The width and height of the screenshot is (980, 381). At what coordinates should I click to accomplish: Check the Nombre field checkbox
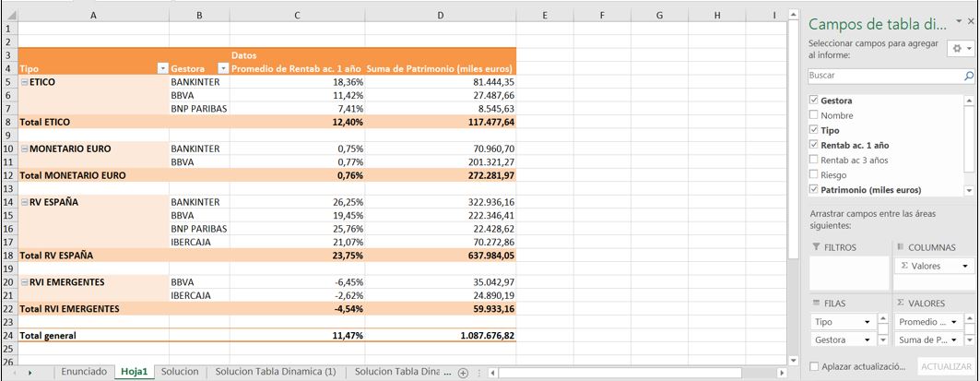tap(813, 115)
